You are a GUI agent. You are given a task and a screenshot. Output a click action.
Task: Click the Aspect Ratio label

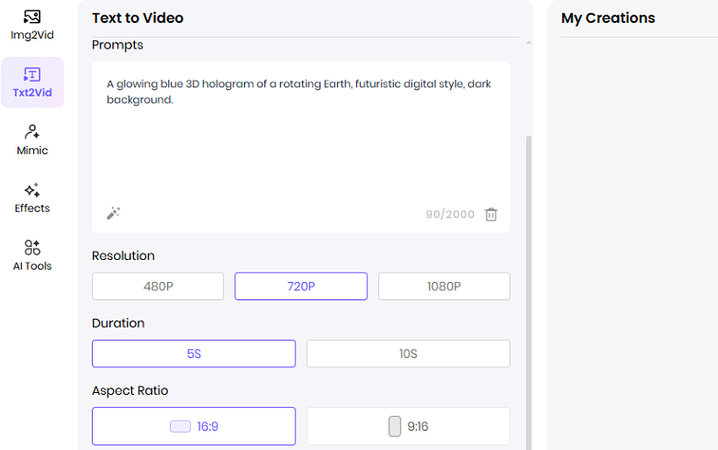tap(130, 390)
